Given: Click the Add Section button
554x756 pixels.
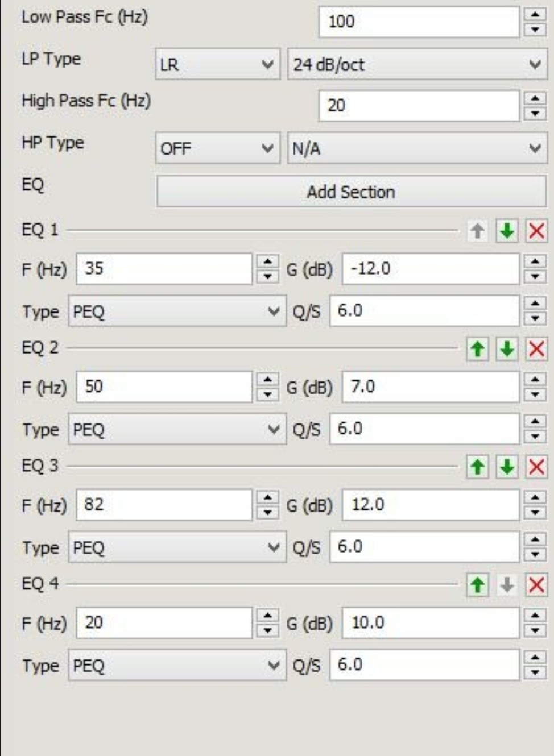Looking at the screenshot, I should (352, 192).
